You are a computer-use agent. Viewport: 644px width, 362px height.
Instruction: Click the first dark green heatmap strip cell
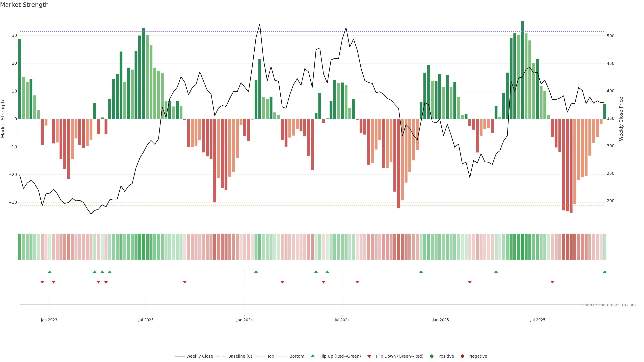tap(19, 247)
